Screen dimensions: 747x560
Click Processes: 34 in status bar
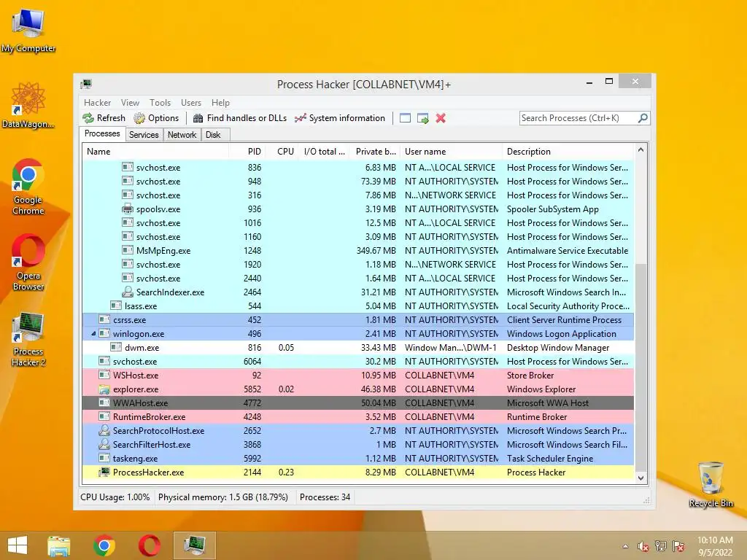pos(325,497)
